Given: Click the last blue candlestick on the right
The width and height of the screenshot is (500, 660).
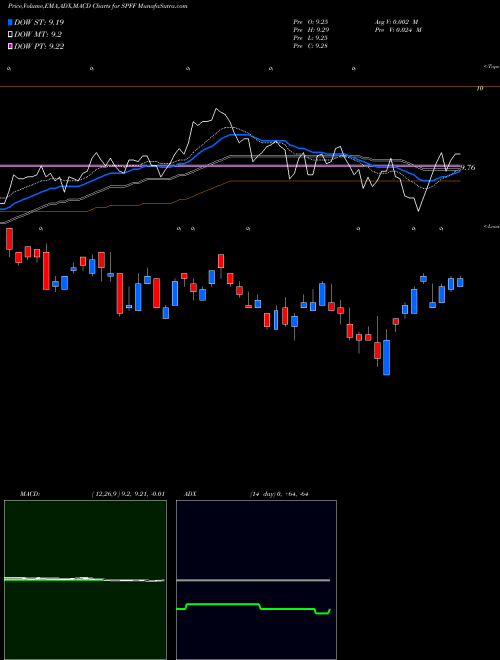Looking at the screenshot, I should click(x=460, y=282).
